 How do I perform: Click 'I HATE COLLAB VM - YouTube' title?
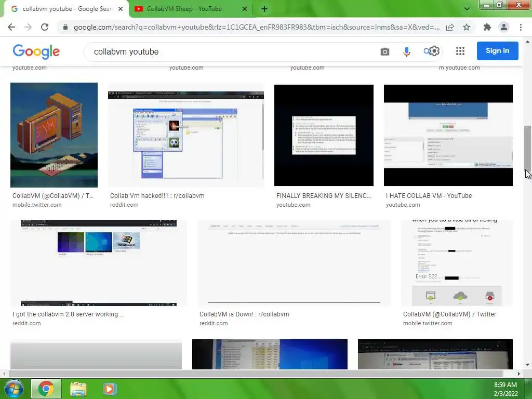429,196
